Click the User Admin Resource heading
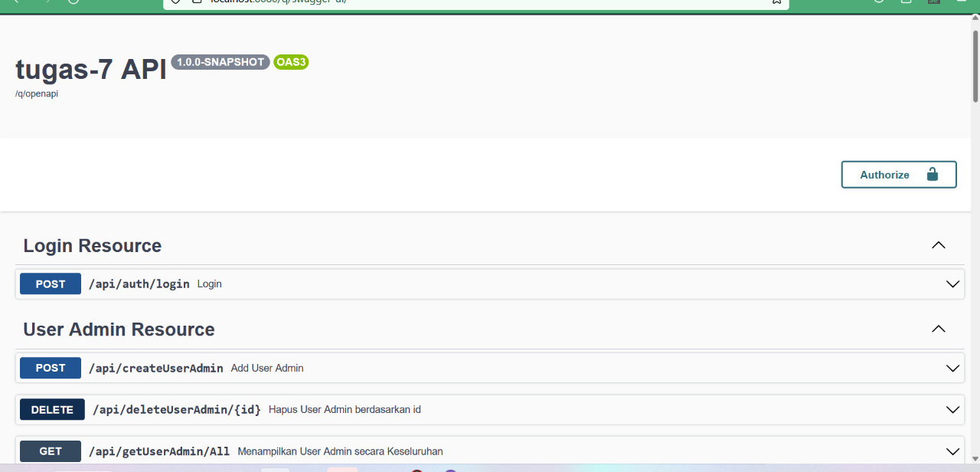This screenshot has height=472, width=980. [x=119, y=329]
